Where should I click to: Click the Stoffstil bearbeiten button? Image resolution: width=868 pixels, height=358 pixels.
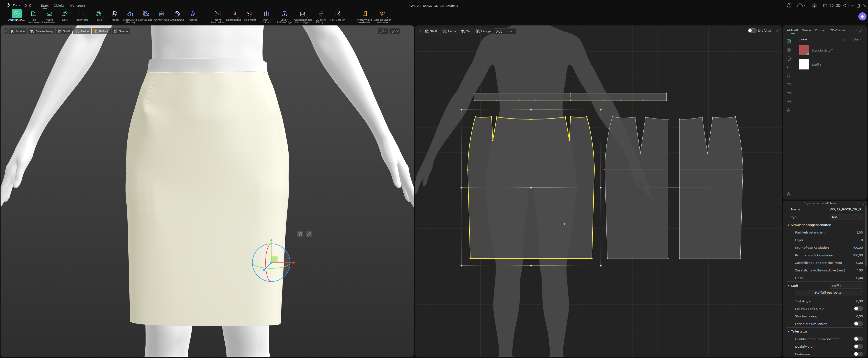pyautogui.click(x=829, y=292)
